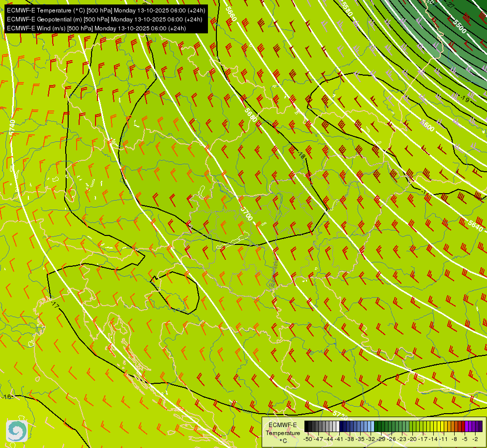Click the 5500 geopotential contour label

tap(460, 26)
